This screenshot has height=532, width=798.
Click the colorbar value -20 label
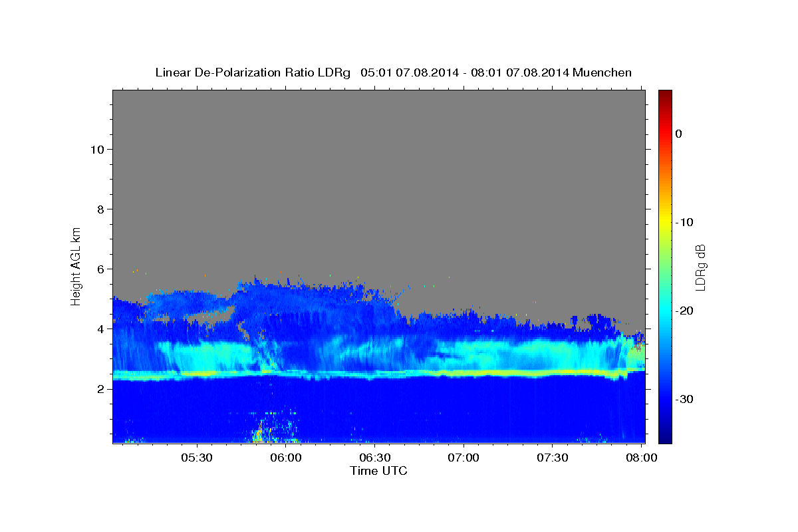[x=685, y=311]
